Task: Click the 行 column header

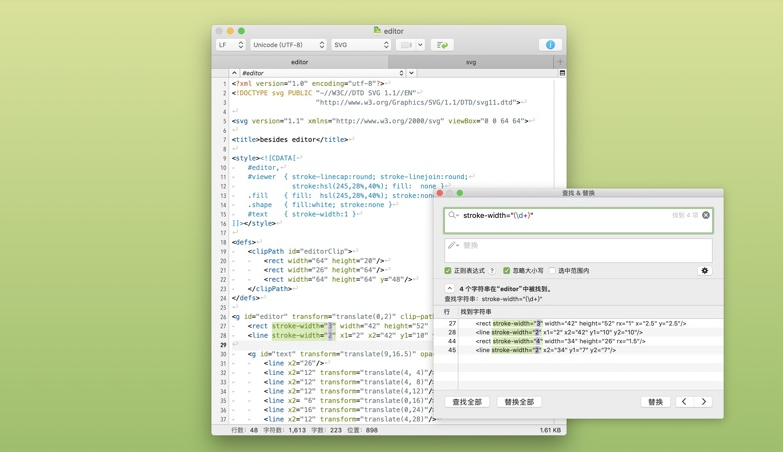Action: click(x=446, y=312)
